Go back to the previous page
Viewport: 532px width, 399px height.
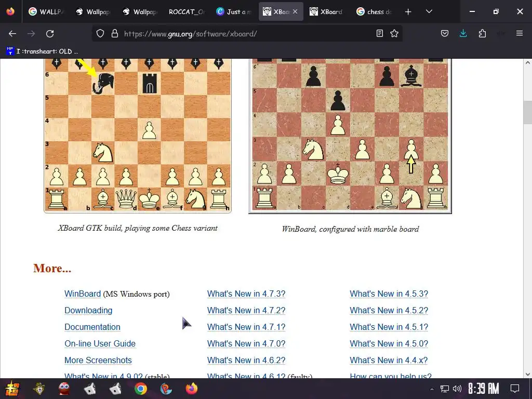[12, 34]
